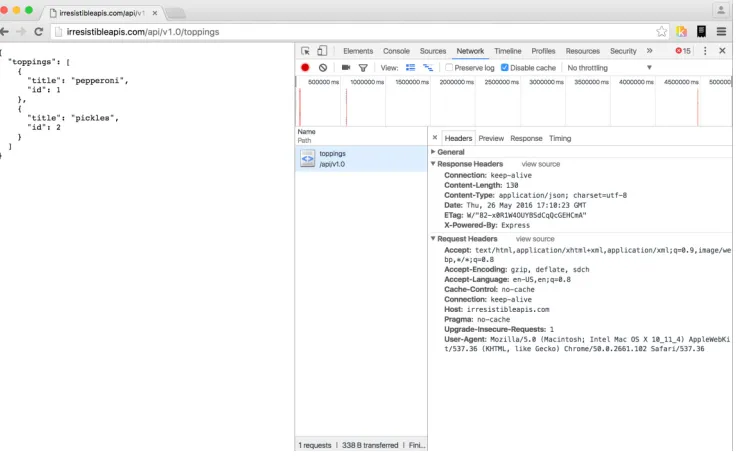Open the user profile icon in title bar

pyautogui.click(x=721, y=10)
